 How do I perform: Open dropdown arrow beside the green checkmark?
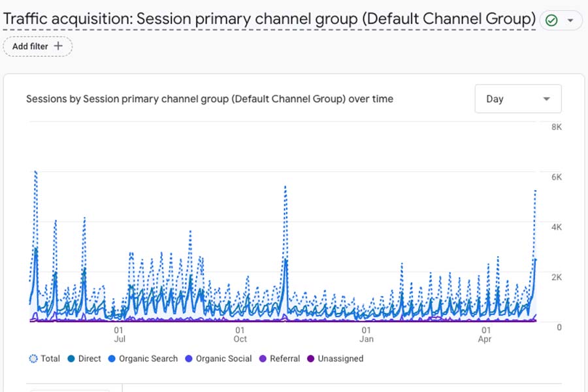point(570,20)
